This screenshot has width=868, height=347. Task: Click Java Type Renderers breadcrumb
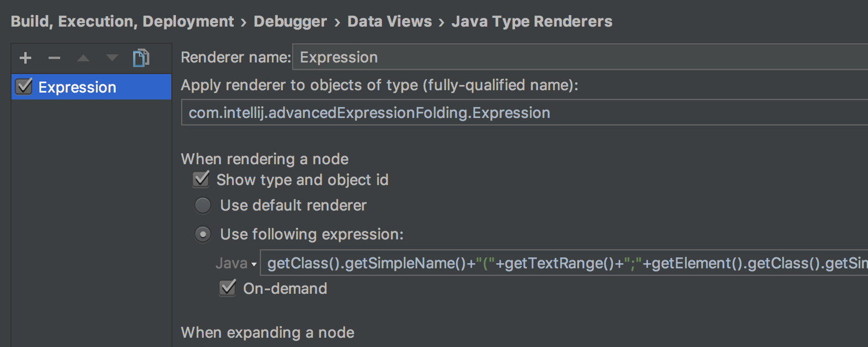(x=532, y=22)
